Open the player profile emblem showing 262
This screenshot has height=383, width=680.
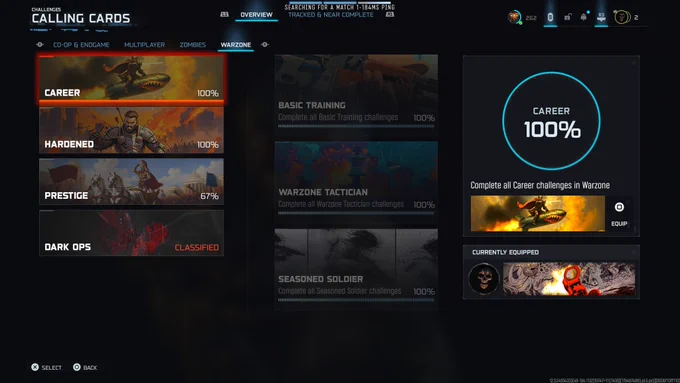tap(514, 17)
